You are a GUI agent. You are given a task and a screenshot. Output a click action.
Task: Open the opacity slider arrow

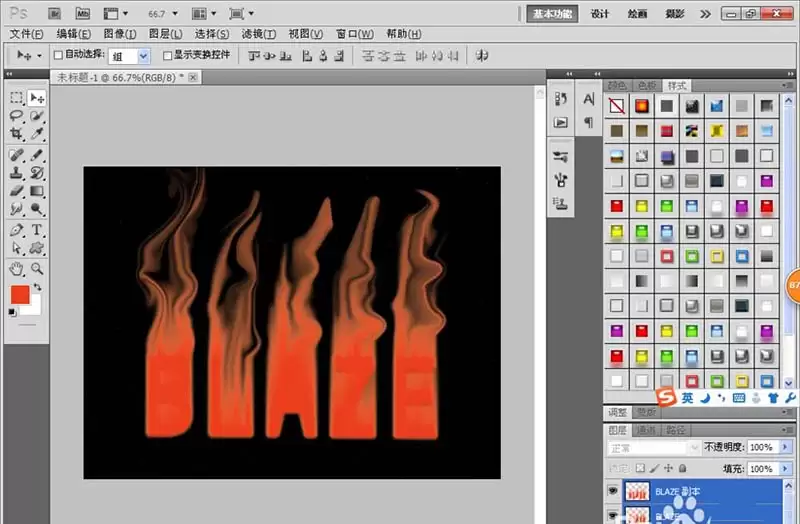coord(785,447)
